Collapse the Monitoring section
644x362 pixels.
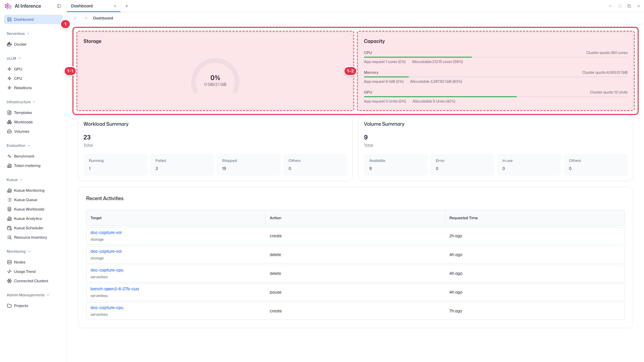19,251
